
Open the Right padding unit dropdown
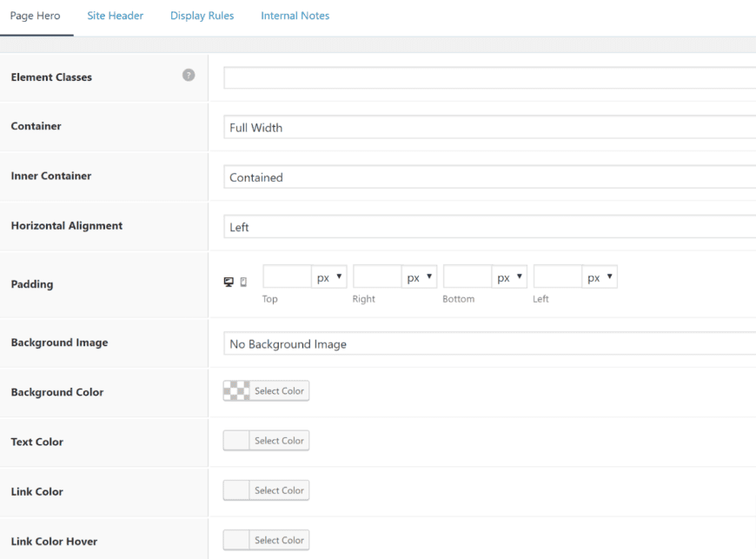420,277
